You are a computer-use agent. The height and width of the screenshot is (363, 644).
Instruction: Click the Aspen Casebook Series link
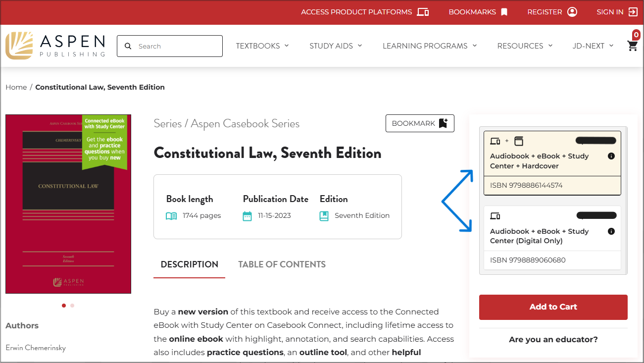click(245, 124)
